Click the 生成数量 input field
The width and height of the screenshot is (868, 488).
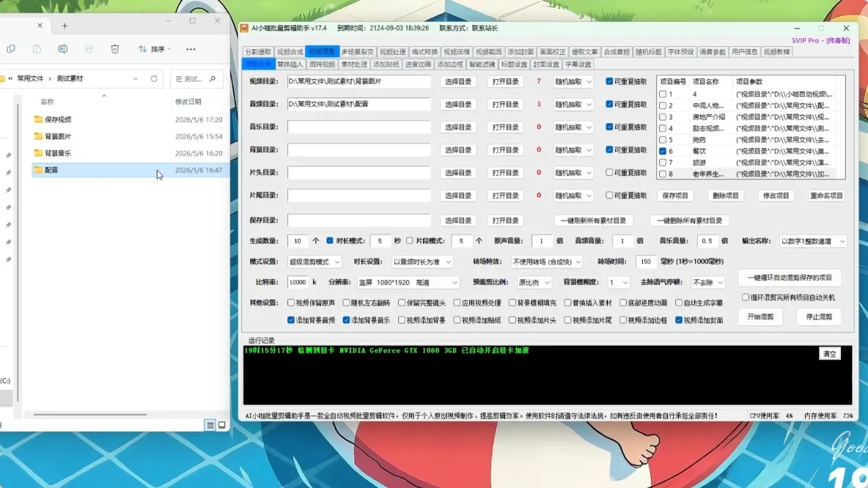click(298, 241)
